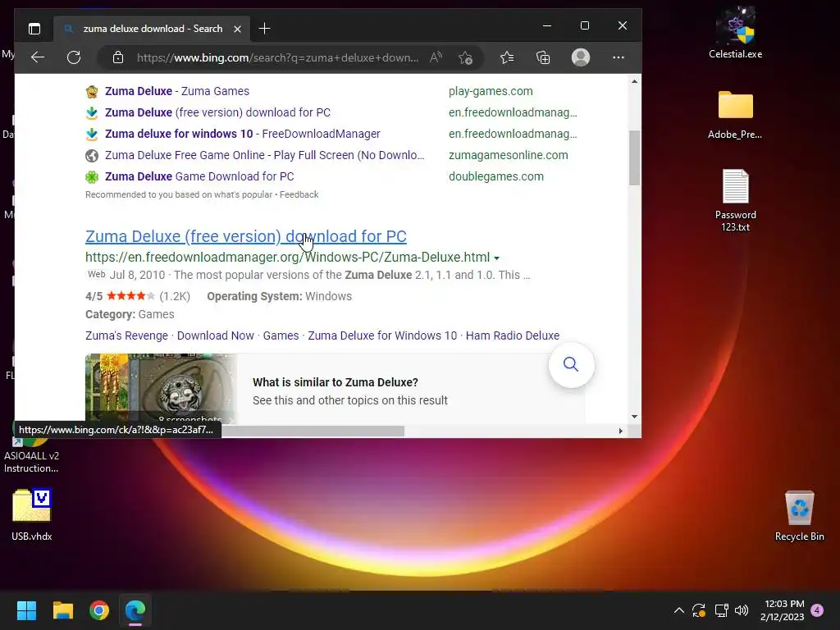Open the tab actions menu icon
Viewport: 840px width, 630px height.
point(34,29)
